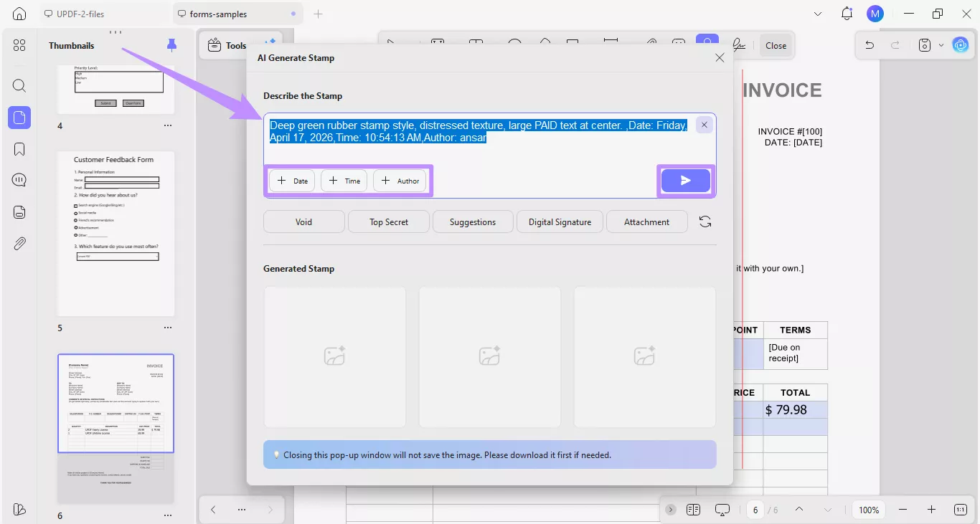Open the save button dropdown arrow
The width and height of the screenshot is (980, 524).
(x=943, y=44)
